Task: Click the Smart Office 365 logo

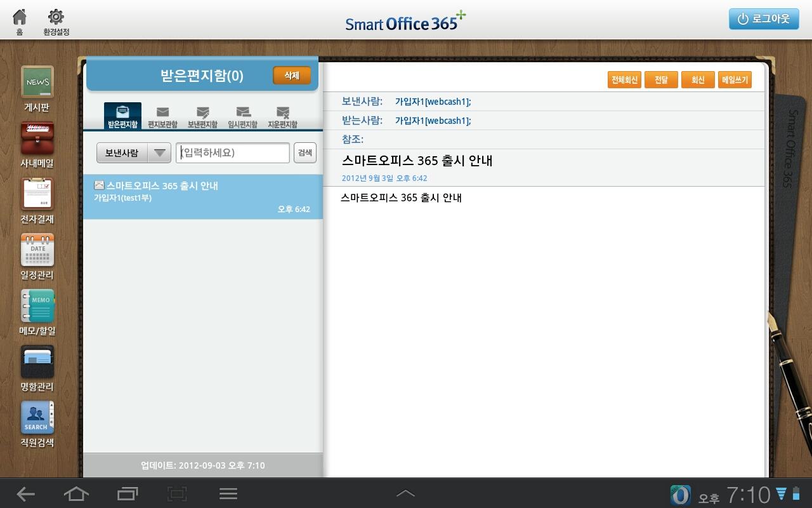Action: tap(406, 21)
